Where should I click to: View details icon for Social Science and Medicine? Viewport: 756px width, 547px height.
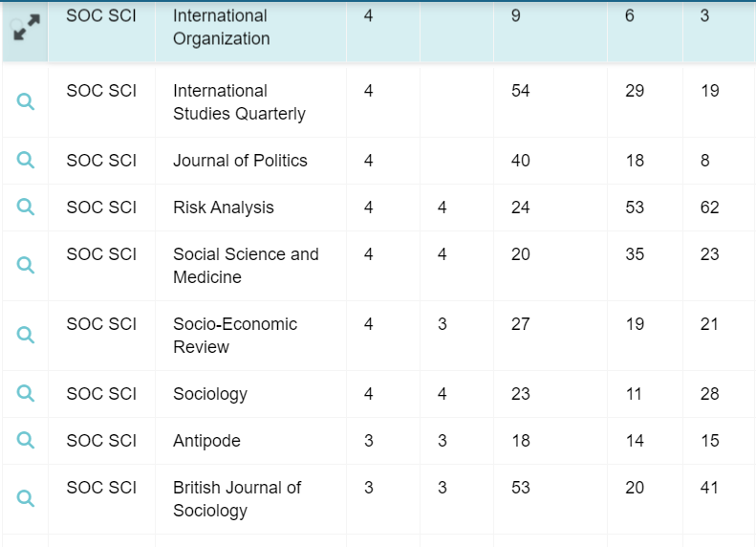point(26,265)
